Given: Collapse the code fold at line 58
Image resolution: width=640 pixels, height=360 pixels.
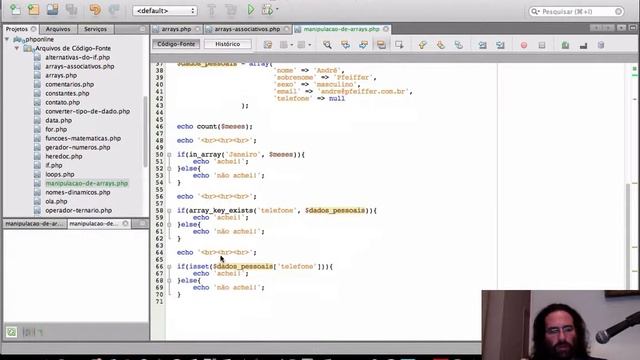Looking at the screenshot, I should point(169,211).
